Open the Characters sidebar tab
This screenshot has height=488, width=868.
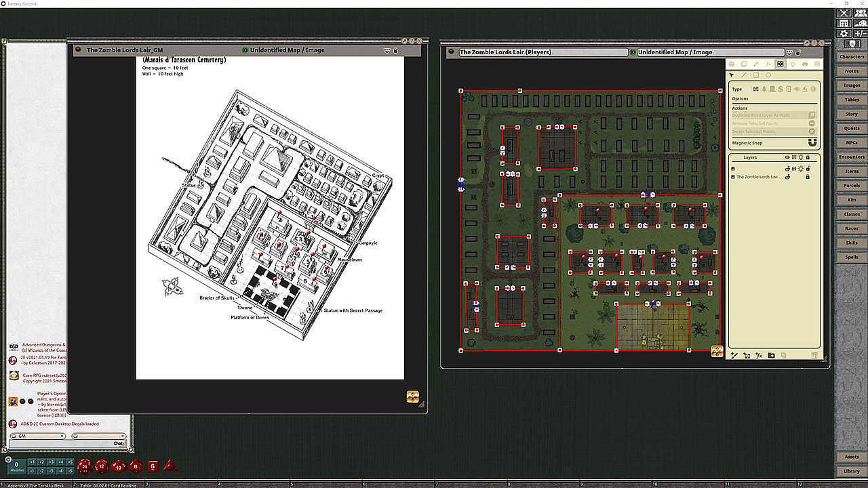point(851,57)
